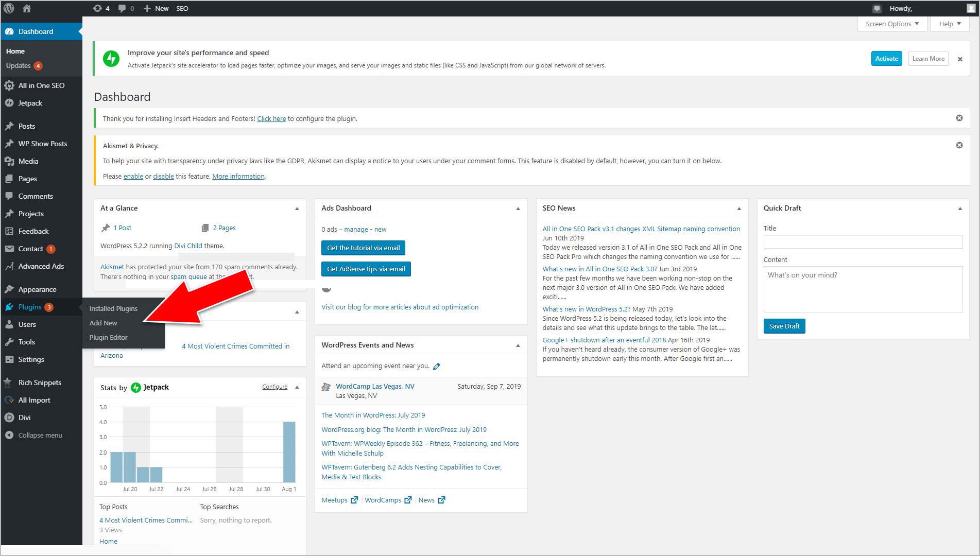Click the Quick Draft Title field

point(863,241)
